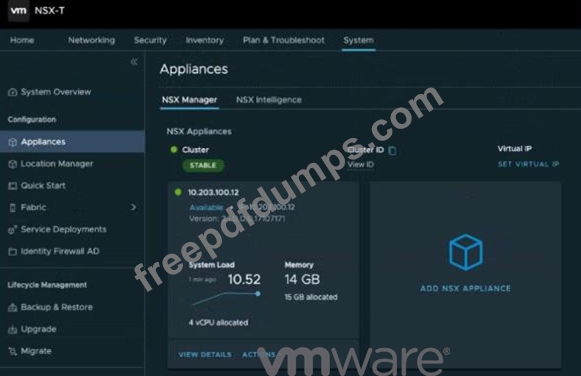Click the View ID link

tap(361, 164)
